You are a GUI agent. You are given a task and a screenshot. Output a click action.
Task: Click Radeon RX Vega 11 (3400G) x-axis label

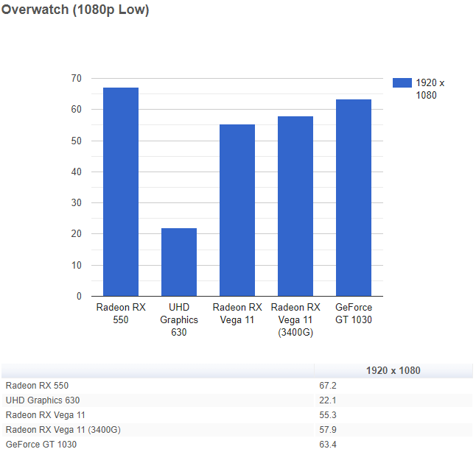click(295, 320)
